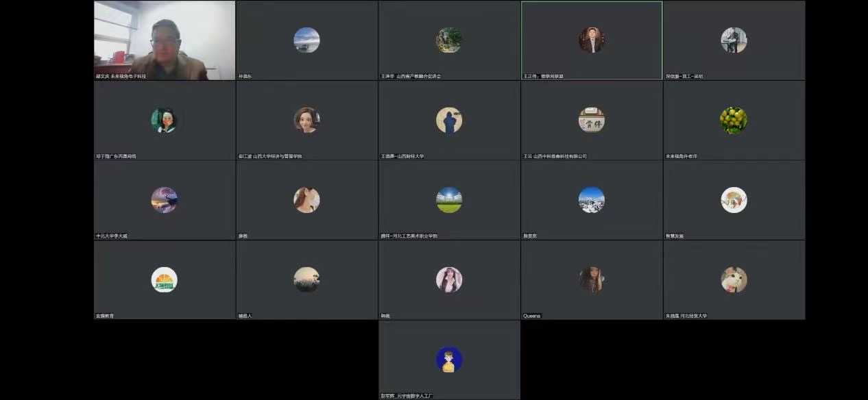The width and height of the screenshot is (868, 400).
Task: Click the orange-and-green logo avatar of 宏儒教育
Action: tap(165, 279)
